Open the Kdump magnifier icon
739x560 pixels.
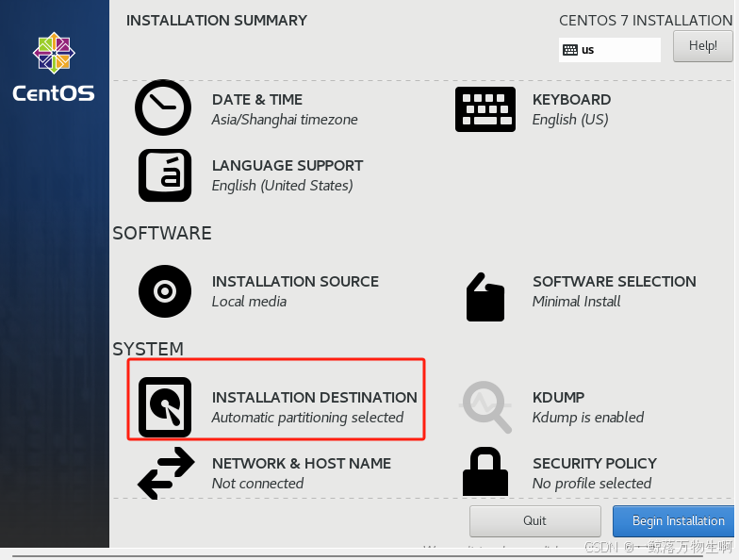(x=485, y=407)
